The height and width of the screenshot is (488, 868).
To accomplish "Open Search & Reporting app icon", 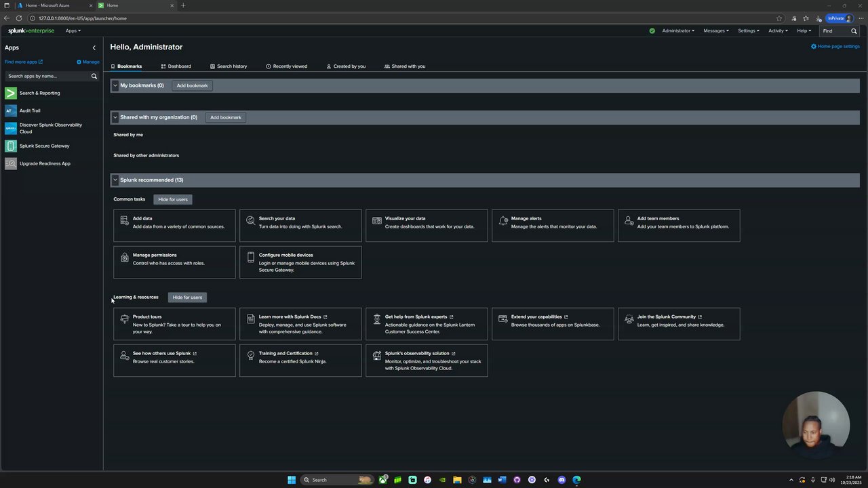I will point(11,93).
